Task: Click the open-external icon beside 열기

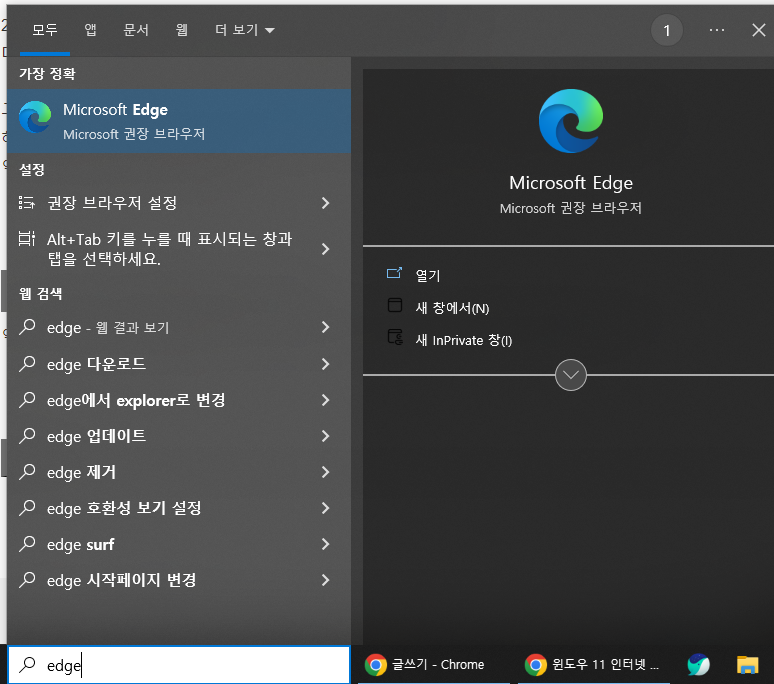Action: 394,273
